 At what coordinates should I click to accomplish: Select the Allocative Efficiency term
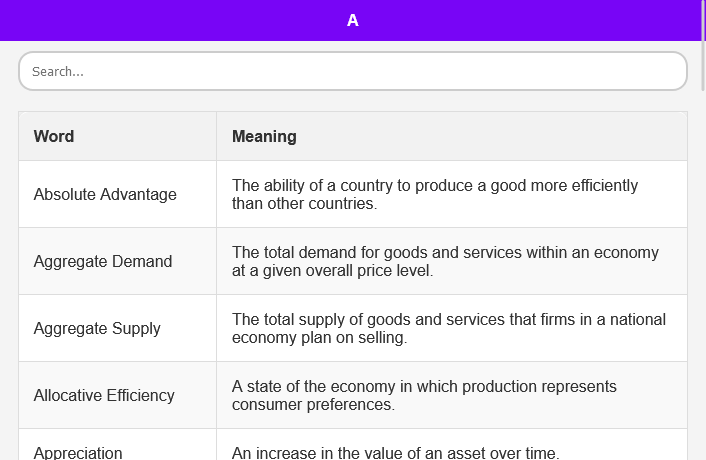coord(104,395)
